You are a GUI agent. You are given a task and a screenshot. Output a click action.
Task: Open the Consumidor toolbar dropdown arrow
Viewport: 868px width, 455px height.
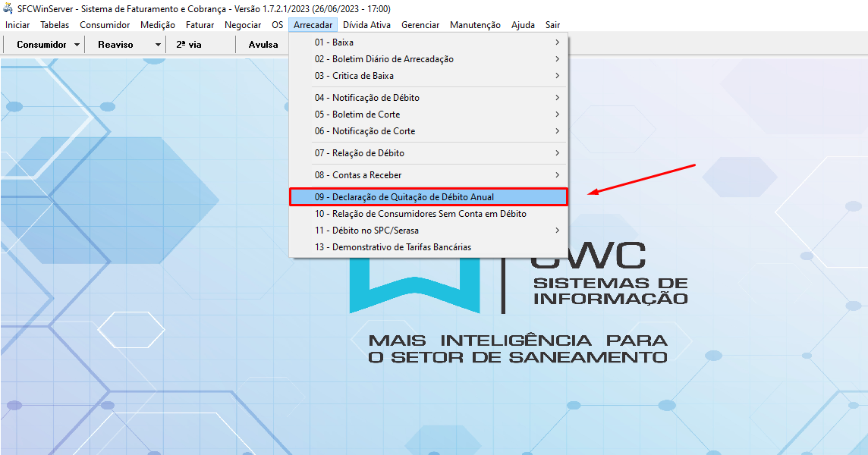coord(77,45)
